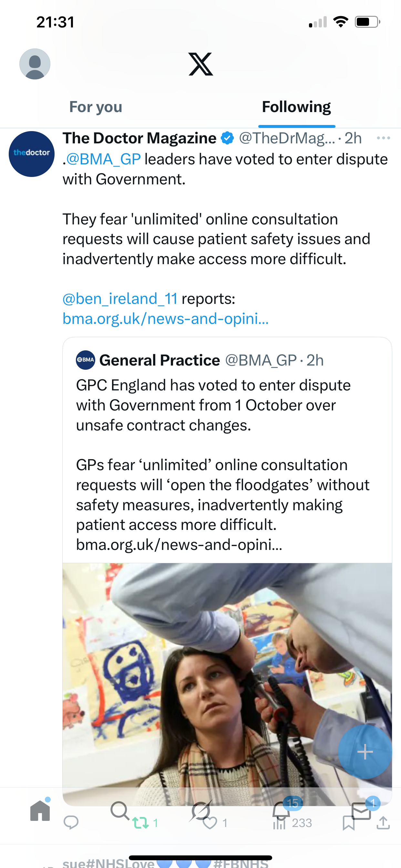The image size is (401, 868).
Task: Open the @ben_ireland_11 mention link
Action: [x=120, y=299]
